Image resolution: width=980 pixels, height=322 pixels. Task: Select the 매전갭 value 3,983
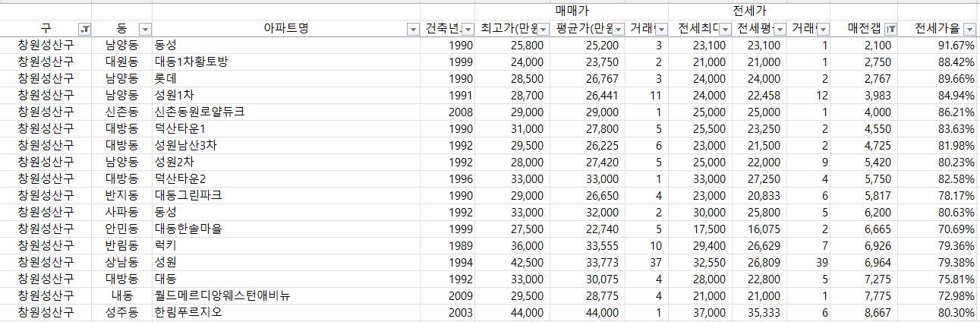tap(865, 95)
